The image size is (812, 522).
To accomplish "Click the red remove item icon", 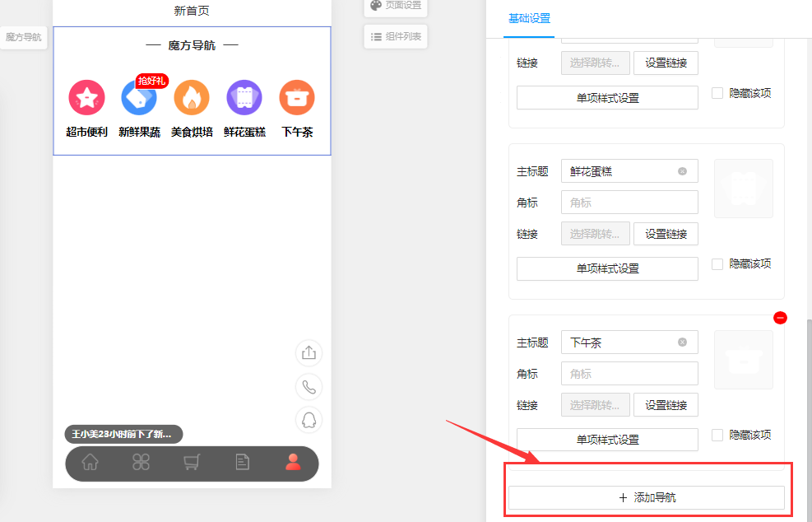I will pyautogui.click(x=780, y=318).
